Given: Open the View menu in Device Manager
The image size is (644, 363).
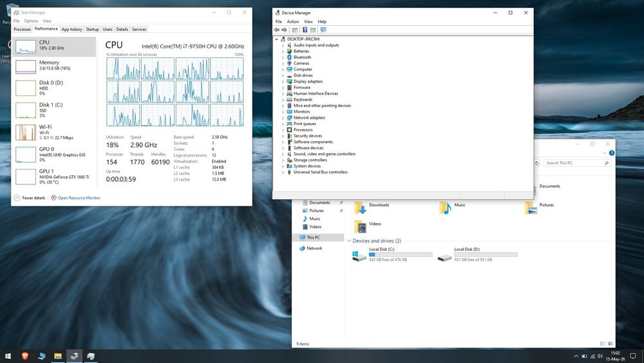Looking at the screenshot, I should 308,21.
